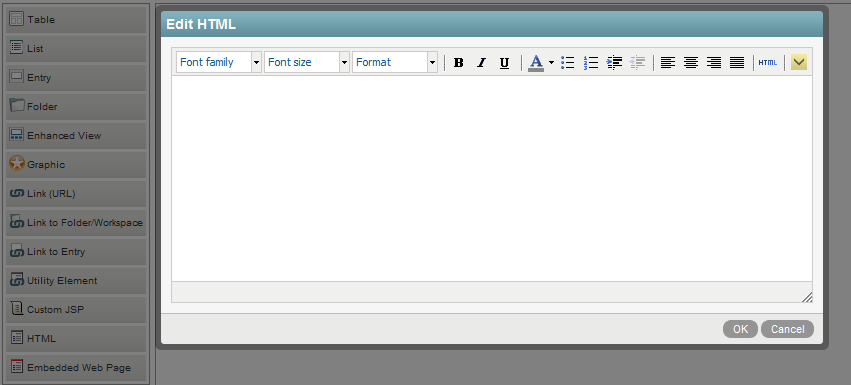Toggle bold formatting in the editor toolbar
This screenshot has width=851, height=385.
(459, 62)
